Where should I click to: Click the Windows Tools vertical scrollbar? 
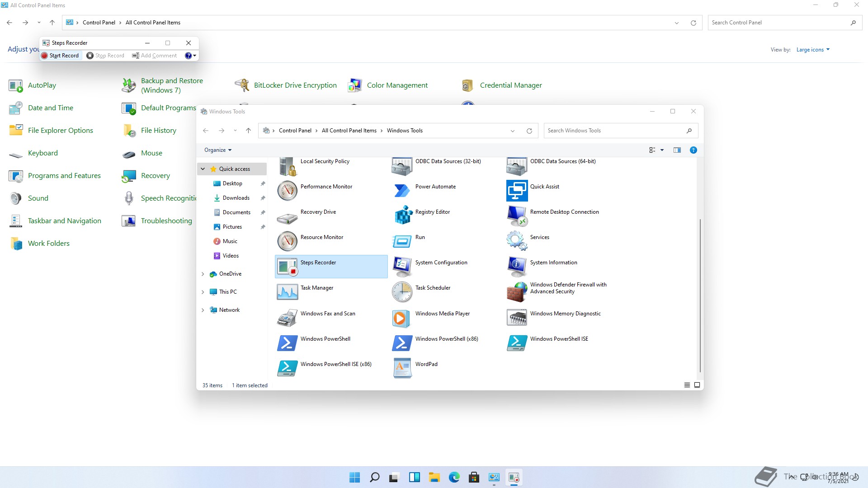coord(700,296)
